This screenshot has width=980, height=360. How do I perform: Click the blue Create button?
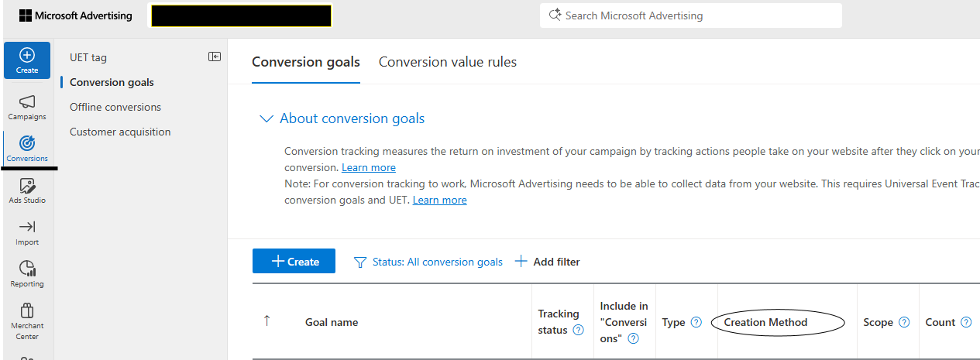294,261
